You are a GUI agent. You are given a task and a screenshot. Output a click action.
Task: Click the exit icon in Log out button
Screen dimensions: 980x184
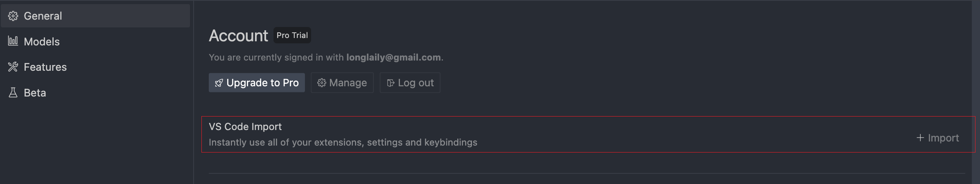[x=391, y=83]
